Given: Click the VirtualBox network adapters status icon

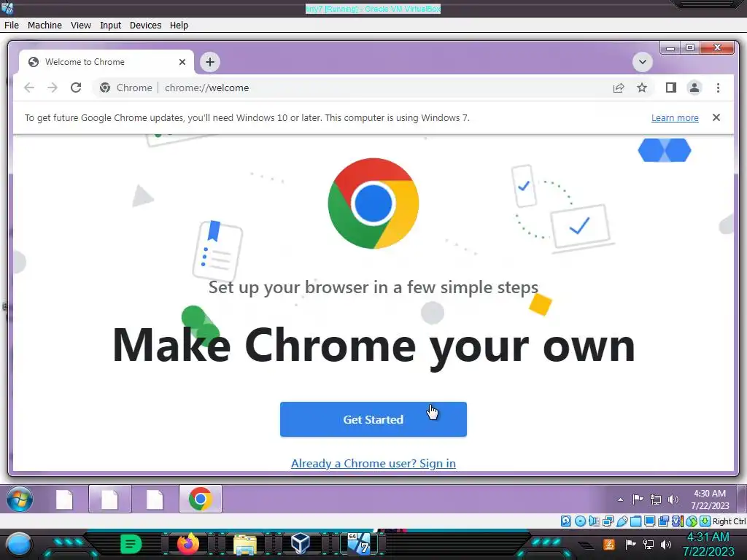Looking at the screenshot, I should [608, 521].
